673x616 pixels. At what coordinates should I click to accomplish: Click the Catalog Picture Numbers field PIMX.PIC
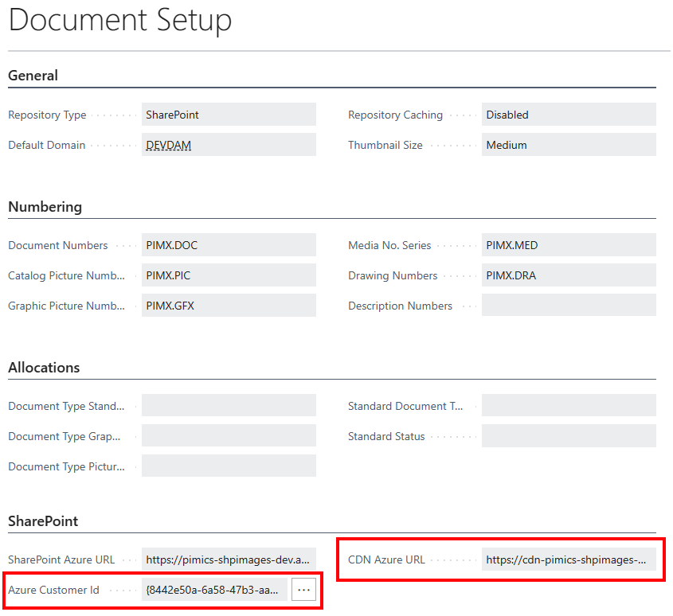click(229, 275)
